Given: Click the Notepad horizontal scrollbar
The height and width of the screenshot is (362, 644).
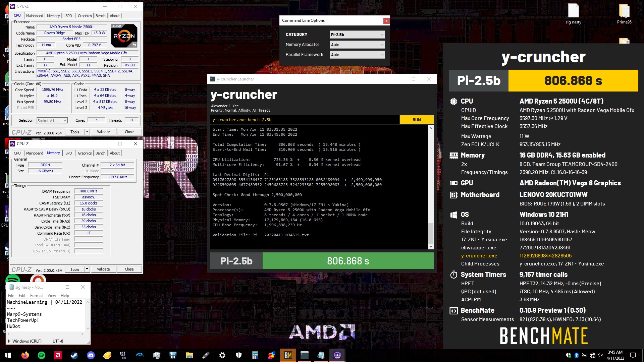Looking at the screenshot, I should [45, 334].
